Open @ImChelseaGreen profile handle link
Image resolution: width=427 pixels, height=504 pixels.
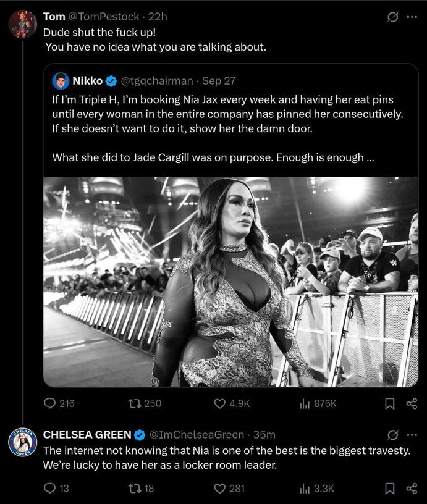click(x=197, y=434)
